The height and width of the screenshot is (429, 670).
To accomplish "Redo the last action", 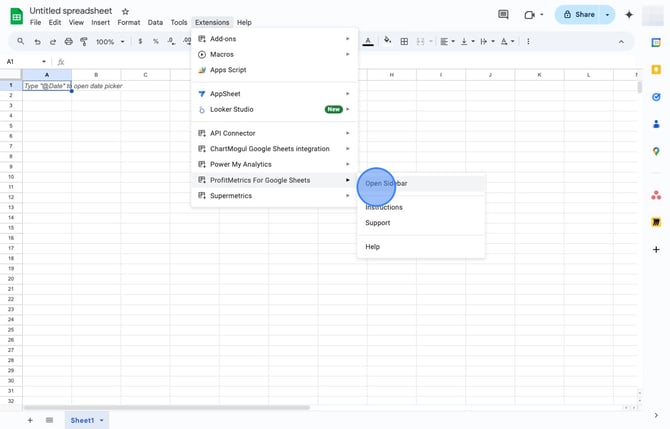I will tap(53, 41).
